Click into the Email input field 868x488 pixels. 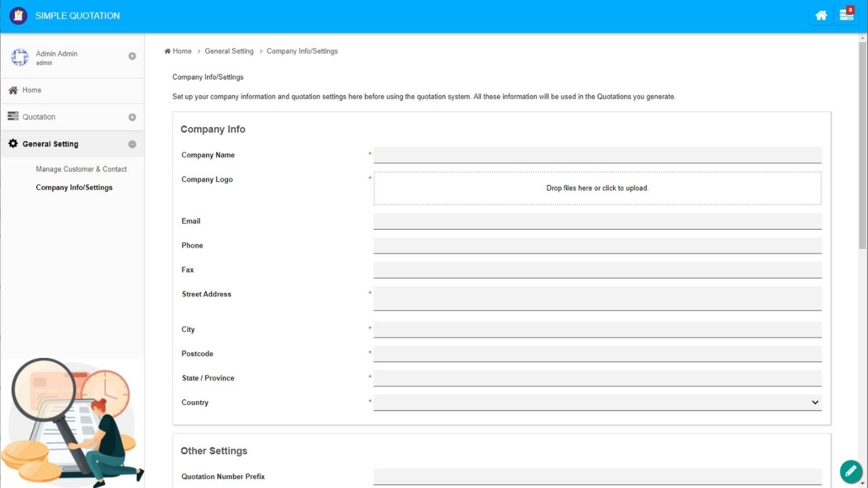tap(597, 221)
